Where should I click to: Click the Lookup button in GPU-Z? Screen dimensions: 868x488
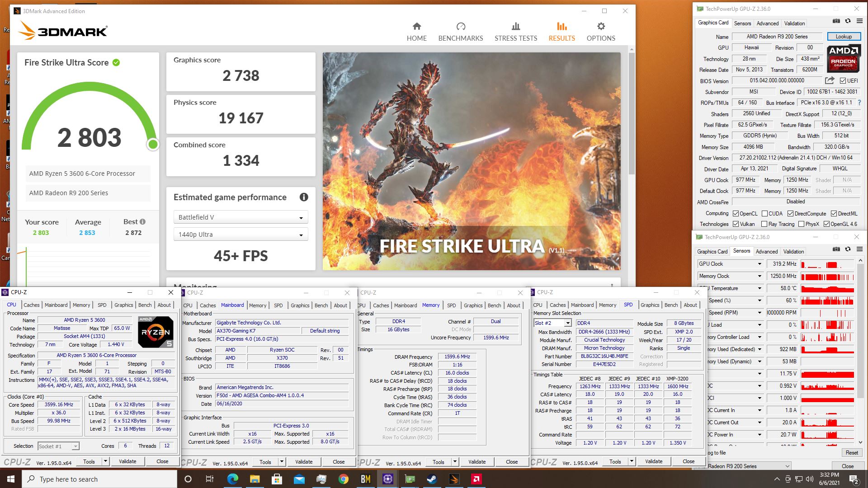pos(844,37)
